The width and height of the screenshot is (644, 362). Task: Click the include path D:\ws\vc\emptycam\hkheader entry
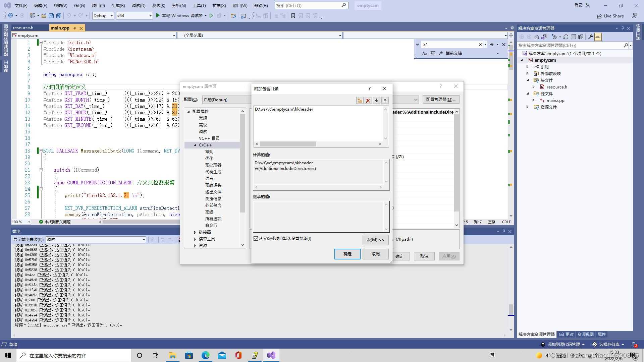(284, 109)
